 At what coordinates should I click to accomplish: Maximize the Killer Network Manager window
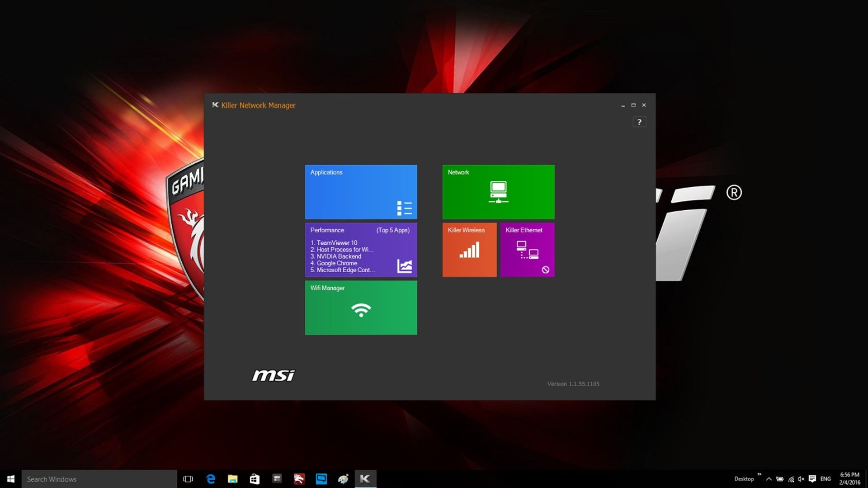[633, 105]
